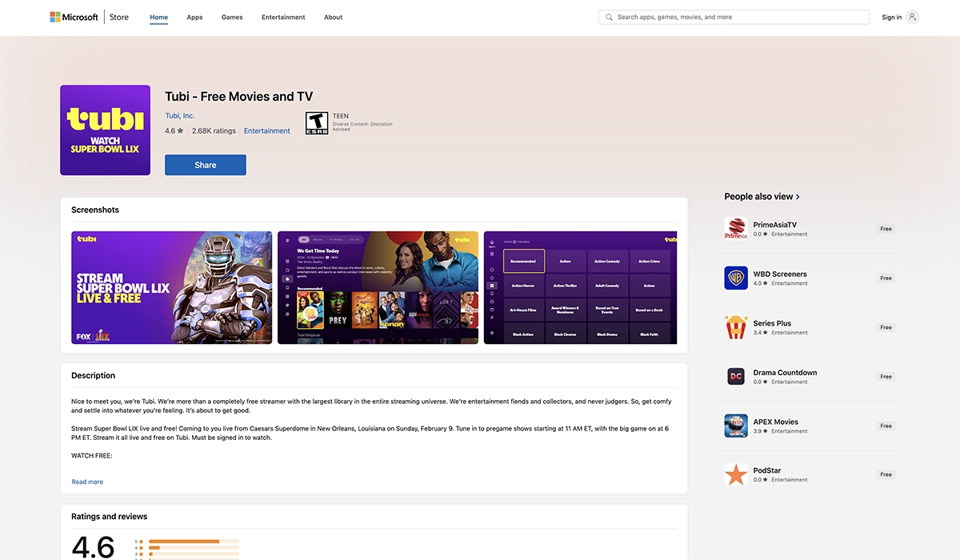
Task: Open the Apps tab
Action: click(194, 17)
